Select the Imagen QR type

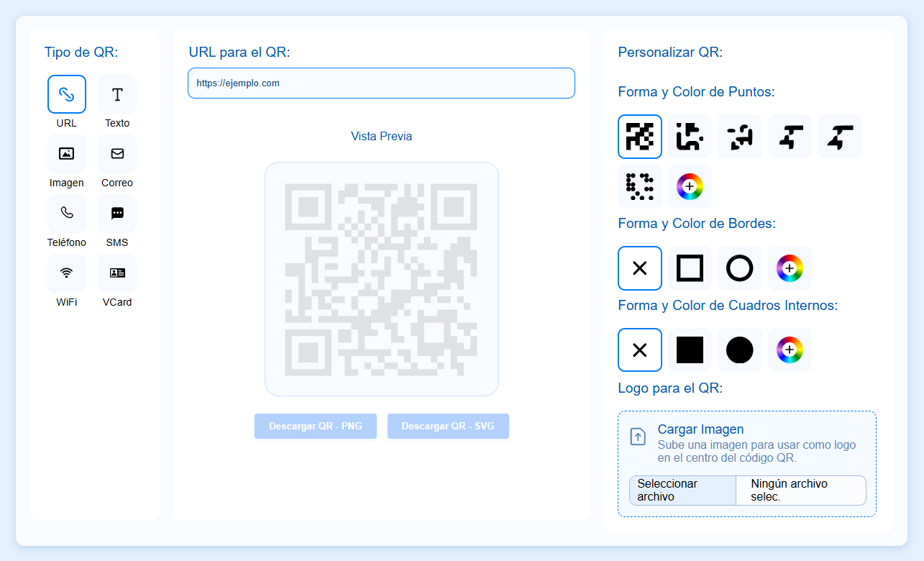tap(66, 154)
